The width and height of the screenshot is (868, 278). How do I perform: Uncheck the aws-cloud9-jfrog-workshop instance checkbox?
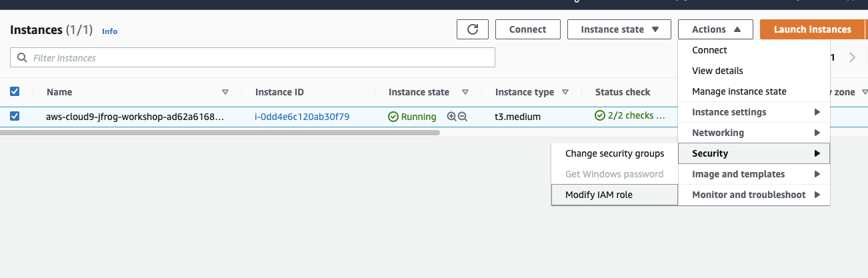15,116
